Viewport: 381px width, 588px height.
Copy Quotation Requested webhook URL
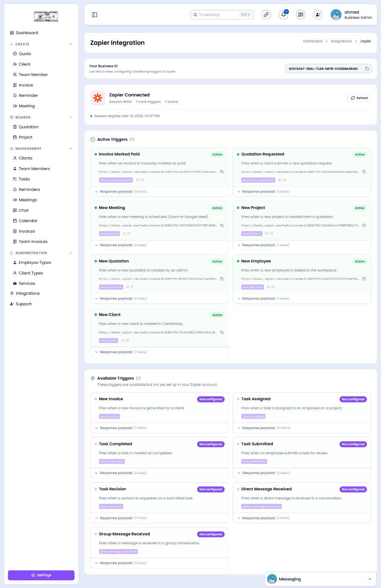click(364, 172)
